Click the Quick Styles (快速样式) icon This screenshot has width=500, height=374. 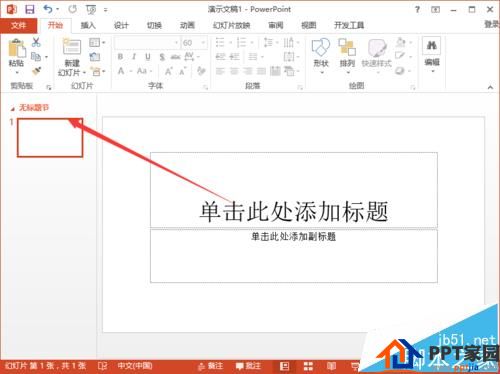[x=377, y=48]
